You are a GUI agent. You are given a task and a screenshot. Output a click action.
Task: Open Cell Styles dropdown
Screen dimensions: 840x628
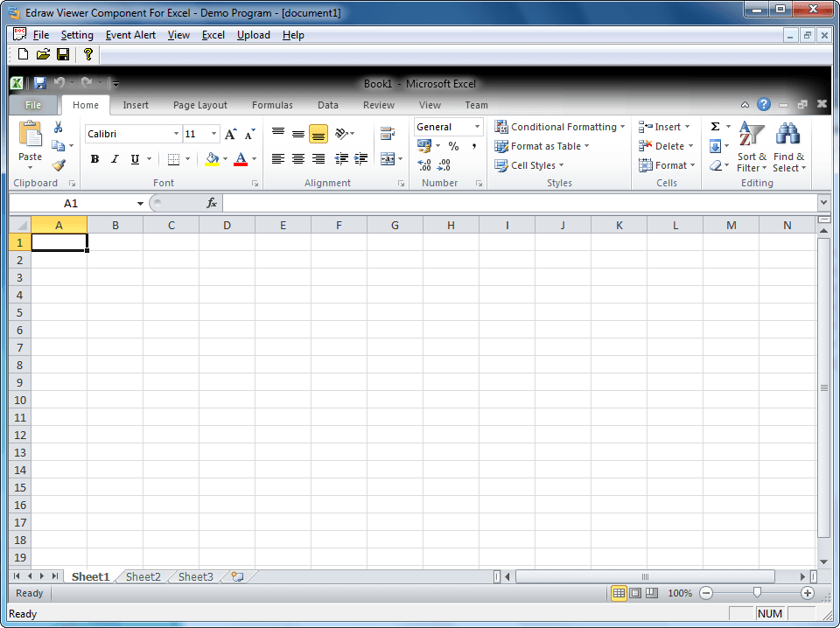(x=529, y=165)
